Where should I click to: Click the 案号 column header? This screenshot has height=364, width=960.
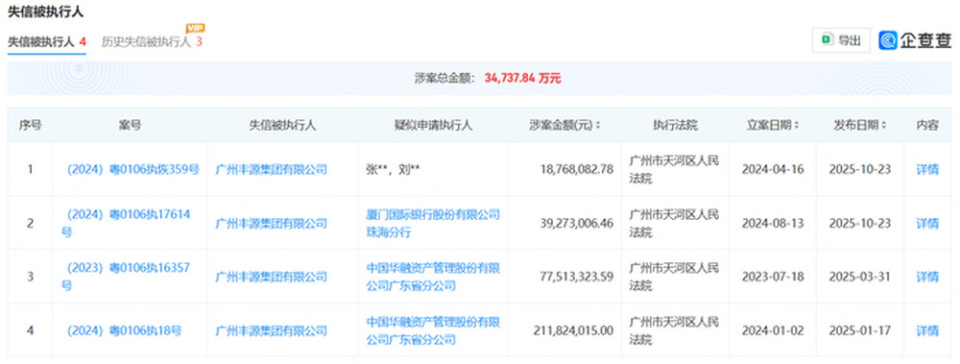(130, 125)
